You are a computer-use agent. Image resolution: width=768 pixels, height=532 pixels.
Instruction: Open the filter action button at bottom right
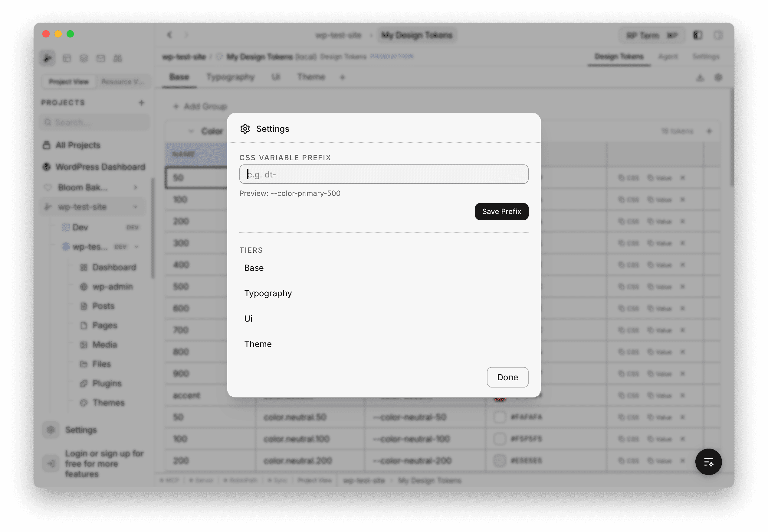pos(708,462)
